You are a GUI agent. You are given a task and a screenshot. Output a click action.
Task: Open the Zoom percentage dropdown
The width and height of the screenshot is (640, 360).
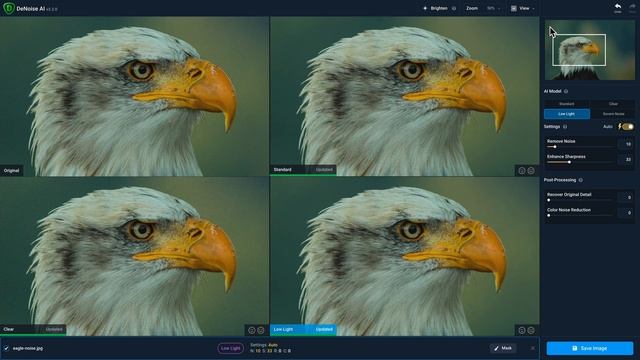tap(493, 8)
